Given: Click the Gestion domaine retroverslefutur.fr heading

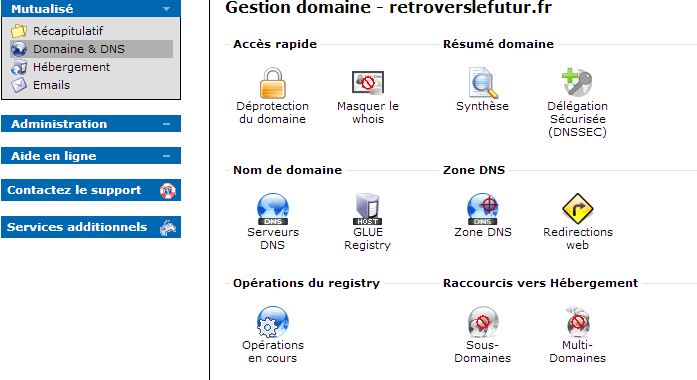Looking at the screenshot, I should tap(388, 8).
